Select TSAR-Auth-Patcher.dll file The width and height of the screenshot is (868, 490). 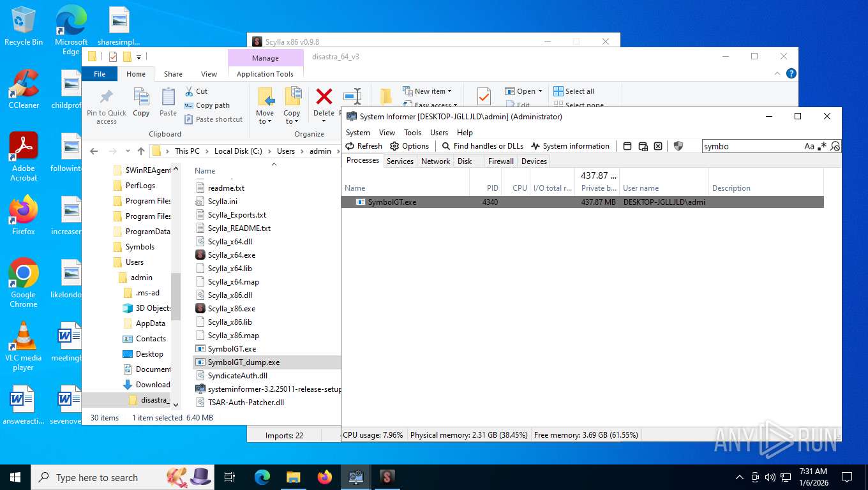point(245,403)
